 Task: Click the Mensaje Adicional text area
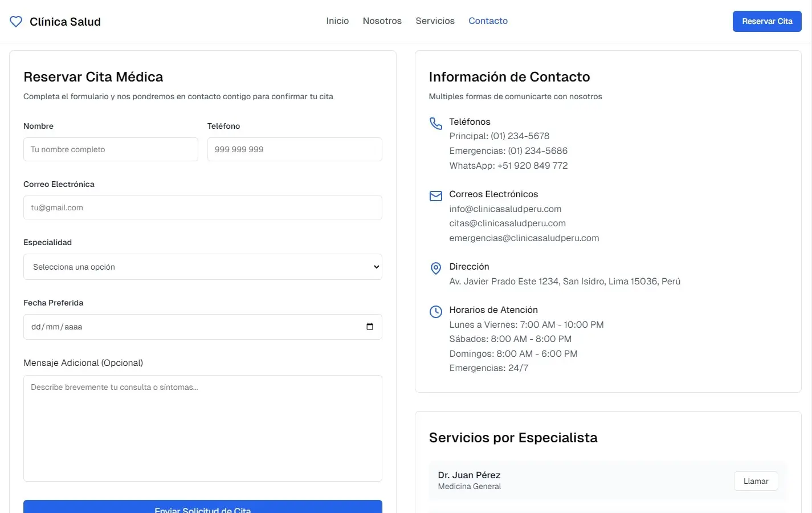[203, 428]
